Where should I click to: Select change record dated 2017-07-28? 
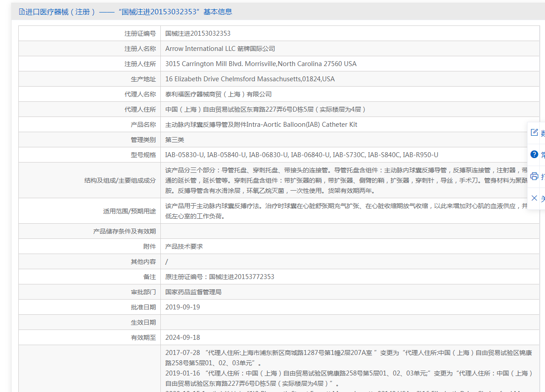349,358
